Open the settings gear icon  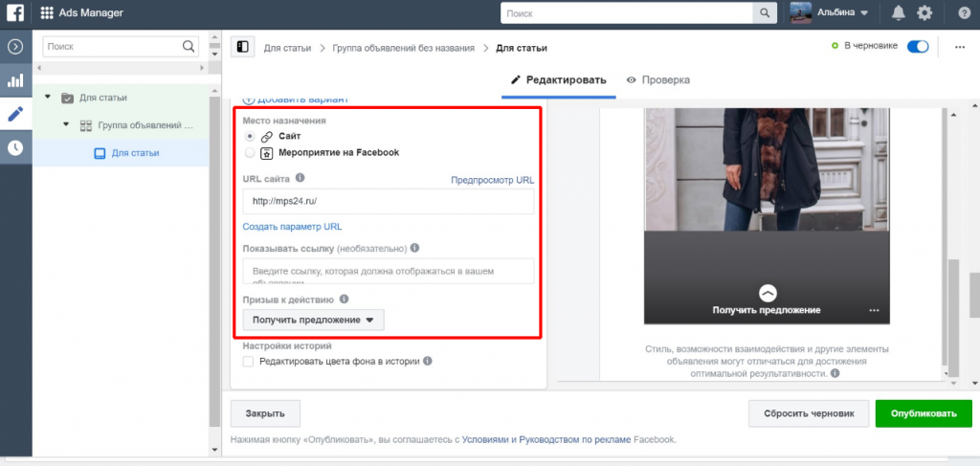coord(924,12)
